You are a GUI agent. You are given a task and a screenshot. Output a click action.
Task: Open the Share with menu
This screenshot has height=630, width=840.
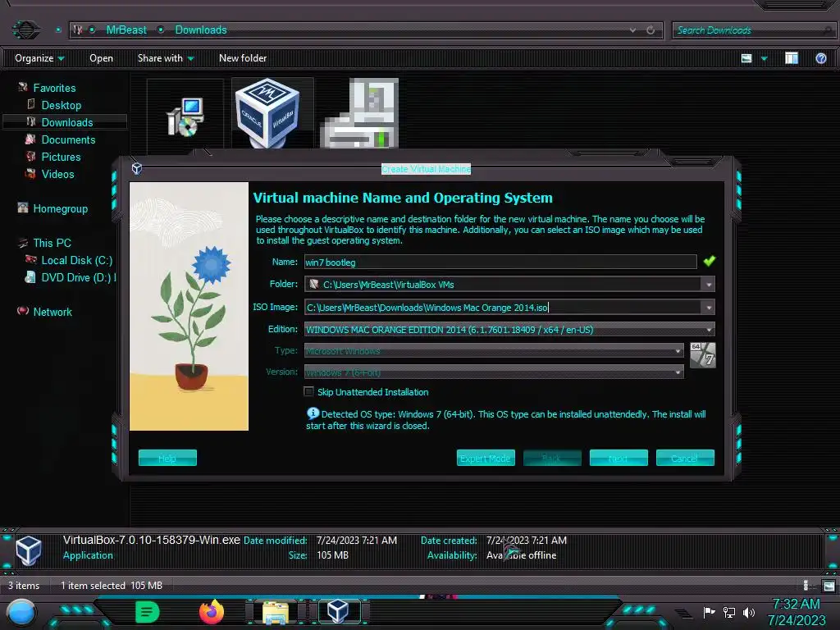tap(165, 58)
